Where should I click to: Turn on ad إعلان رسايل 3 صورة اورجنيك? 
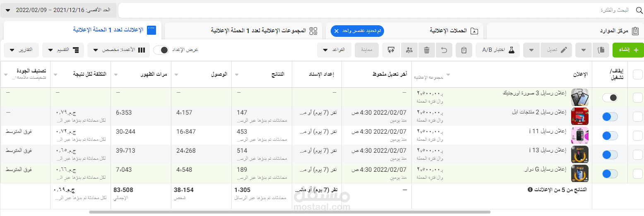(x=610, y=98)
